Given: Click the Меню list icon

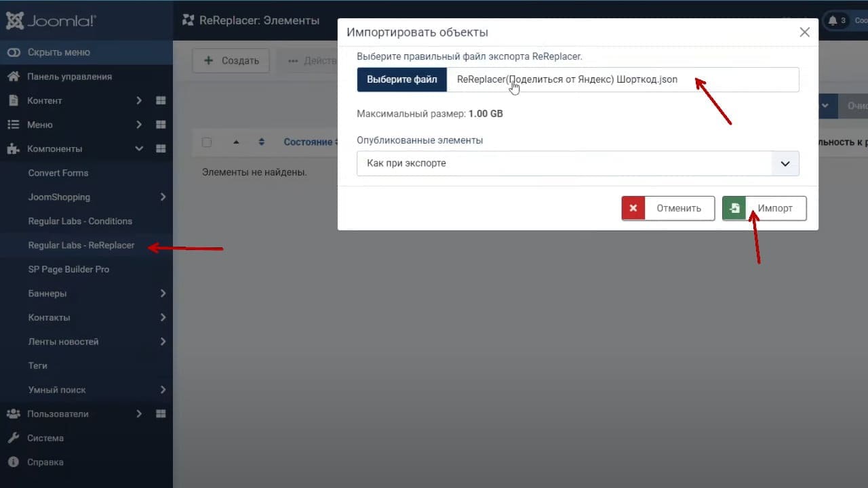Looking at the screenshot, I should tap(13, 125).
